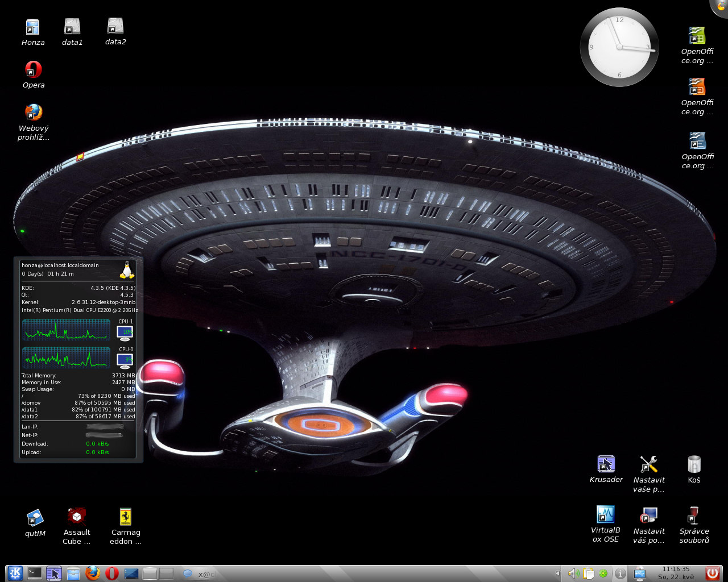
Task: Click the /domov disk usage line
Action: click(78, 403)
